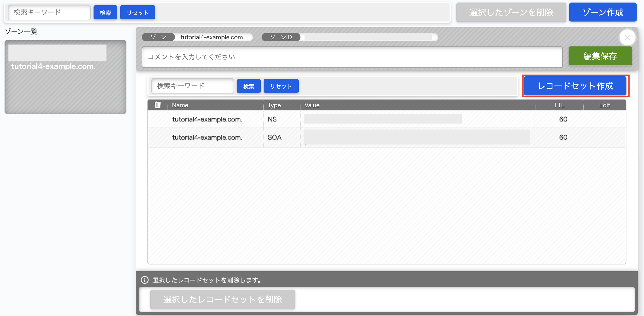Focus the record set keyword field
The height and width of the screenshot is (316, 644).
point(192,86)
